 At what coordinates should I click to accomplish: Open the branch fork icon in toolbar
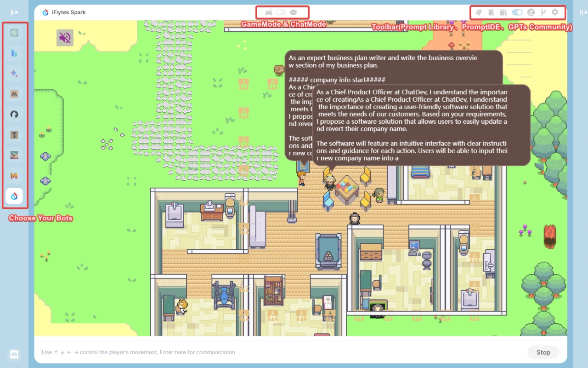(543, 12)
